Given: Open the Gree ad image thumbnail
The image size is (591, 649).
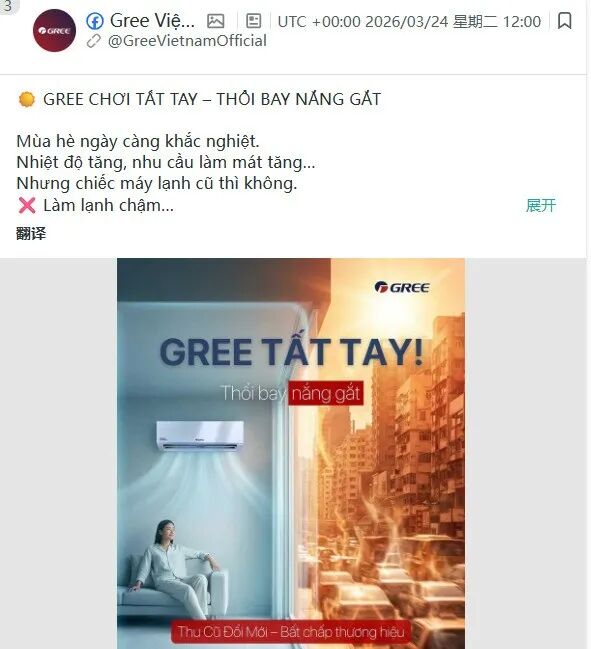Looking at the screenshot, I should (291, 454).
